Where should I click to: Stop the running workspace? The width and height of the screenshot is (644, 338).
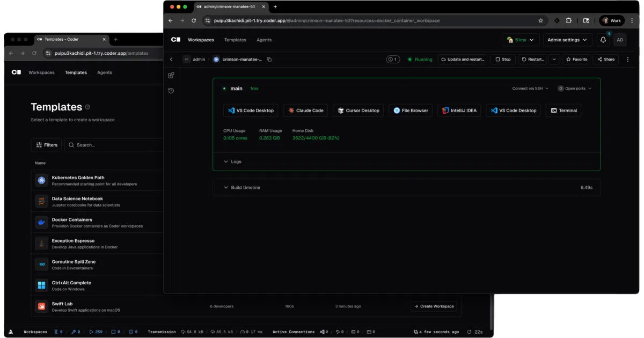503,60
